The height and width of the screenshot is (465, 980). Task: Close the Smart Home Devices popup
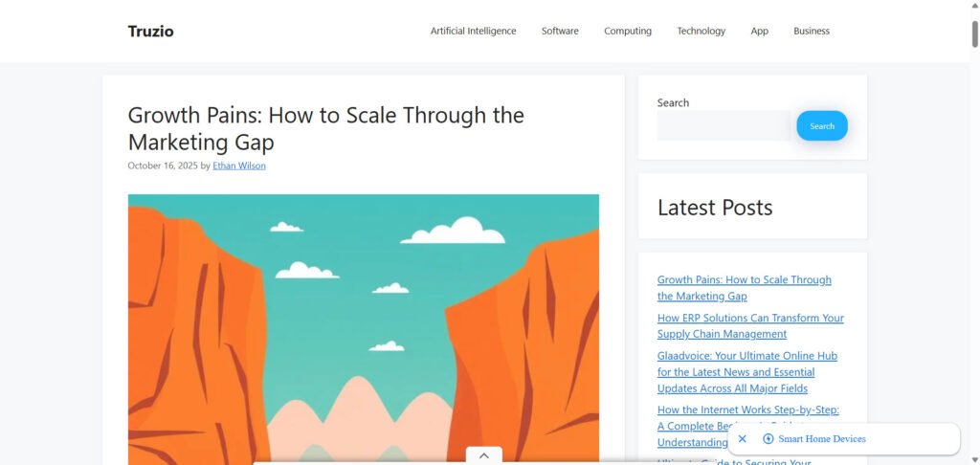click(x=742, y=439)
